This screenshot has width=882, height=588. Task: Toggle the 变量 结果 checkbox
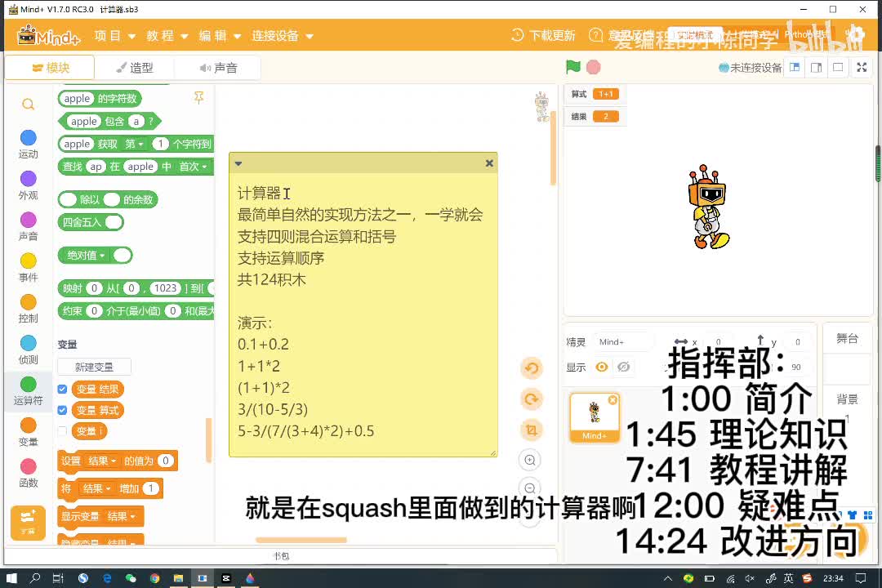coord(62,389)
